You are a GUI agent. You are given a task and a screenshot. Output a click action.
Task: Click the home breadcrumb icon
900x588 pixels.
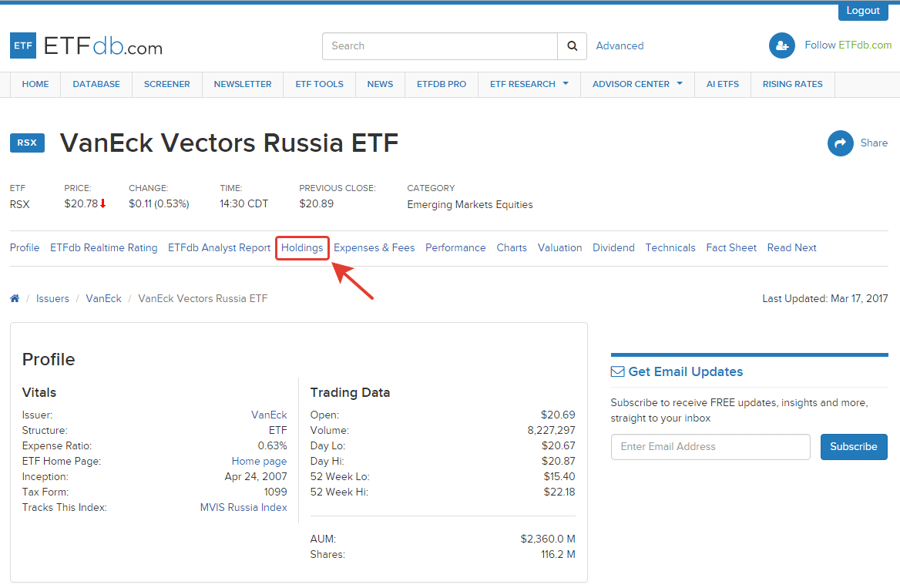(x=14, y=297)
